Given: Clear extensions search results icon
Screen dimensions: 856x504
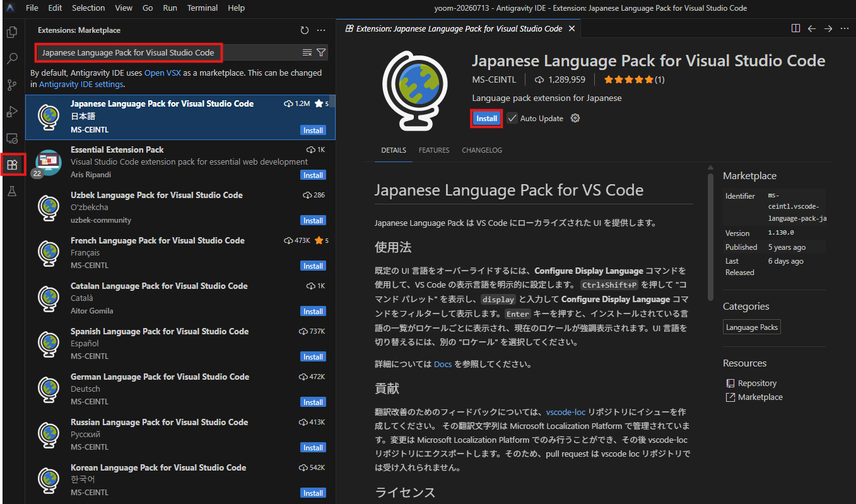Looking at the screenshot, I should click(307, 52).
